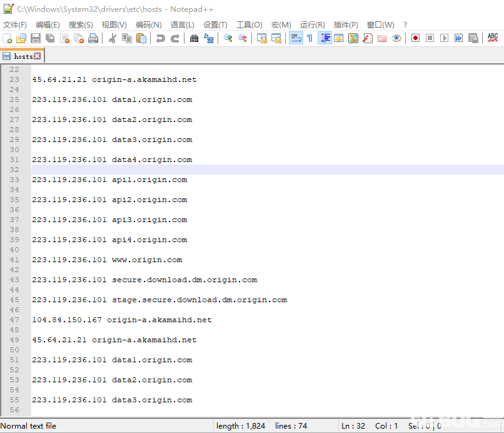This screenshot has height=433, width=504.
Task: Click status bar 'Ln : 32'
Action: pos(353,426)
